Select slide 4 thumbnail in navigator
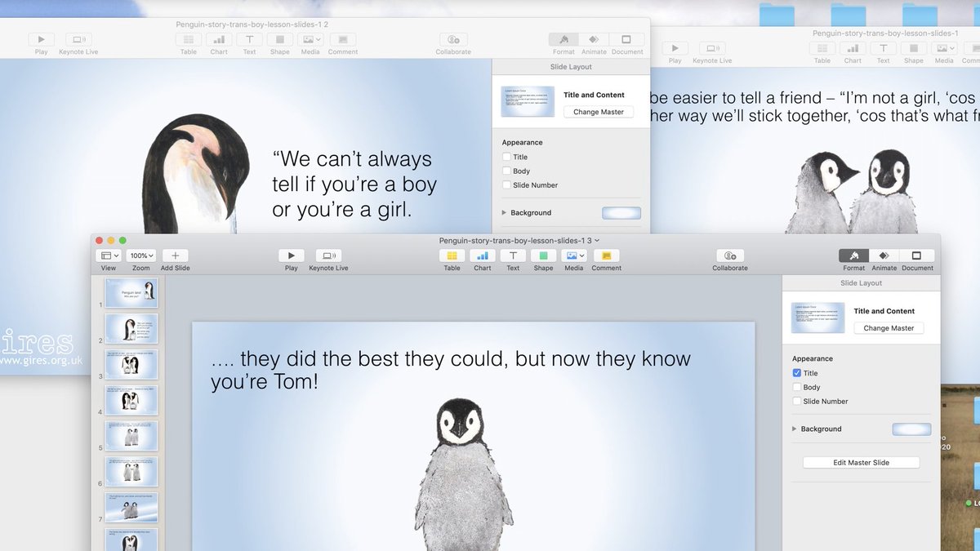This screenshot has width=980, height=551. tap(131, 401)
